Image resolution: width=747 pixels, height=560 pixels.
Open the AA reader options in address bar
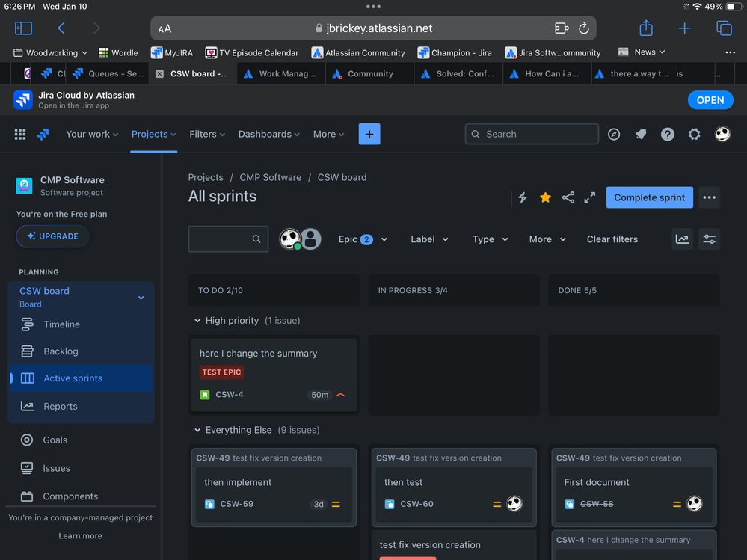coord(165,29)
